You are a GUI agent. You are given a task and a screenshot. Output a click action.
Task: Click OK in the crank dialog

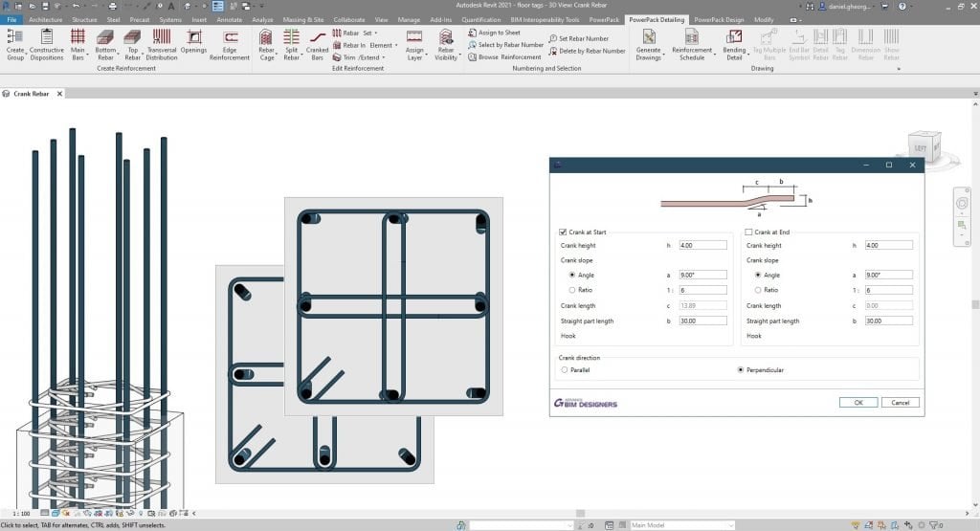coord(858,402)
